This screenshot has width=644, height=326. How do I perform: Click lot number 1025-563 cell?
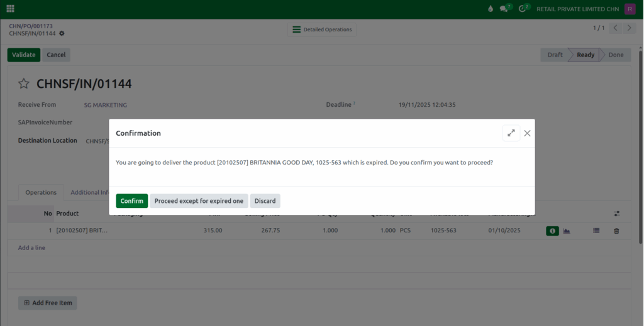(443, 231)
